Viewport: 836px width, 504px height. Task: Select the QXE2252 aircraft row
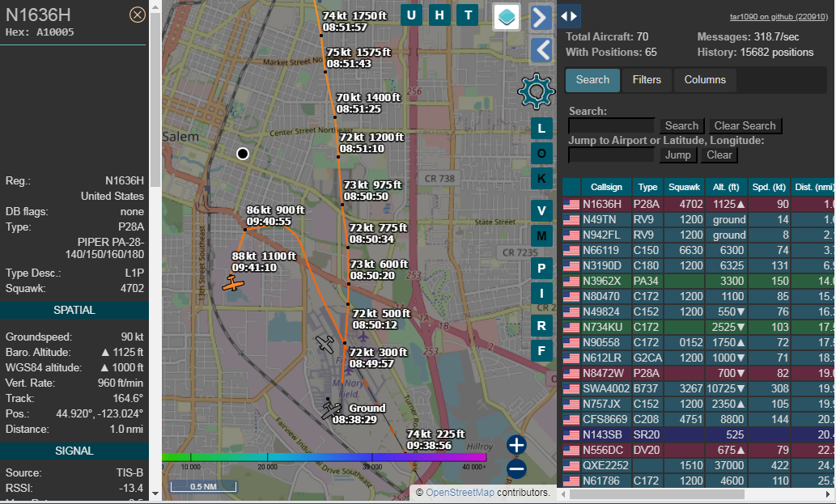pyautogui.click(x=699, y=466)
